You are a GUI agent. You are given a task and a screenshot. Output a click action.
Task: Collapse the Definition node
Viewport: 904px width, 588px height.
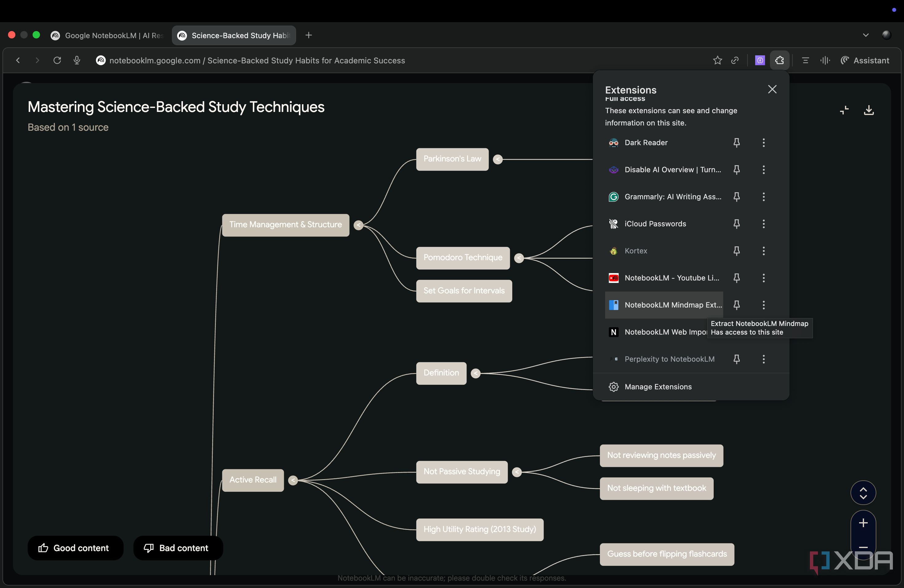point(476,374)
